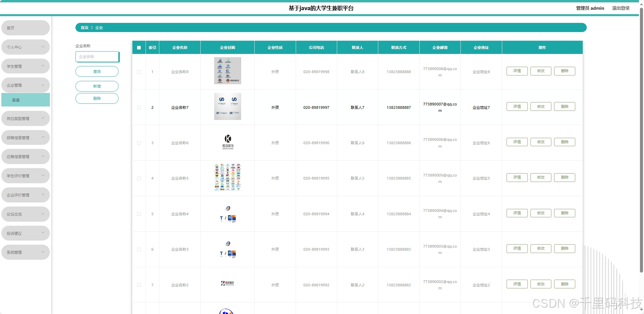
Task: Check the row checkbox for 企业名称7
Action: click(139, 107)
